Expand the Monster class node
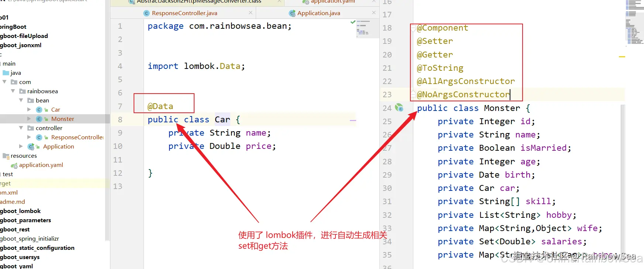The height and width of the screenshot is (269, 644). pyautogui.click(x=29, y=119)
